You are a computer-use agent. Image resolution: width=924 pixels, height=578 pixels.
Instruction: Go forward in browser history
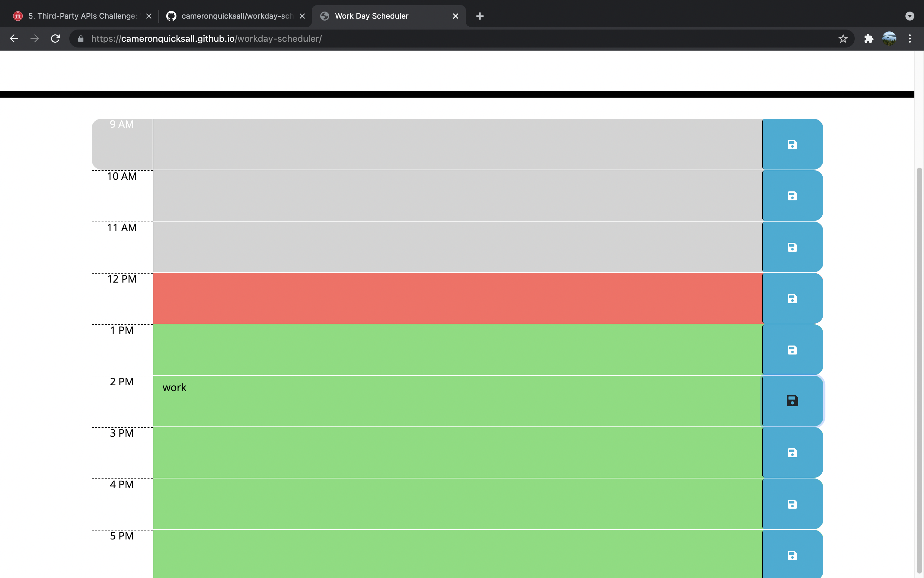(x=35, y=39)
